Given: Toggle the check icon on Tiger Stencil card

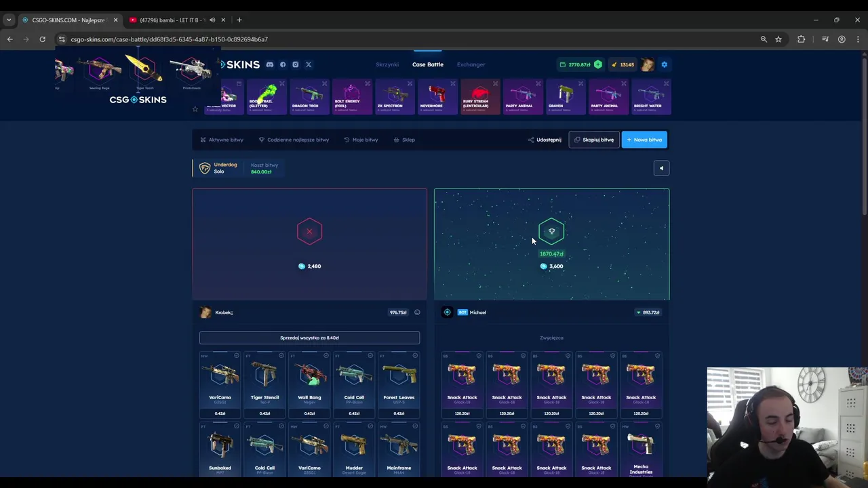Looking at the screenshot, I should [x=281, y=356].
